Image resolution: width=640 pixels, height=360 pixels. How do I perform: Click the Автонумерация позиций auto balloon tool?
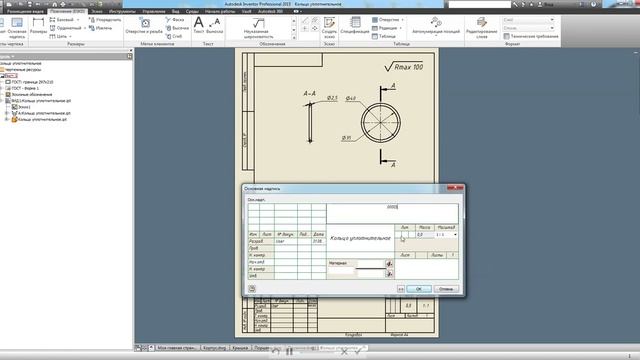click(436, 25)
